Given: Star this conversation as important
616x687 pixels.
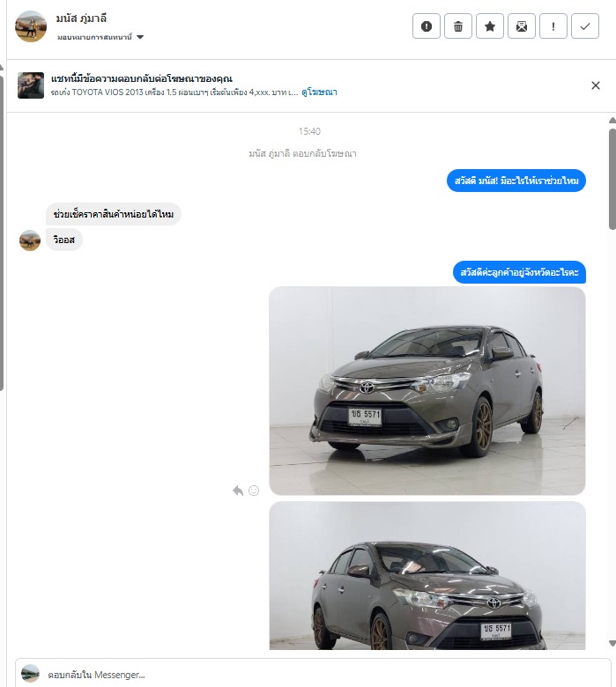Looking at the screenshot, I should (x=490, y=26).
